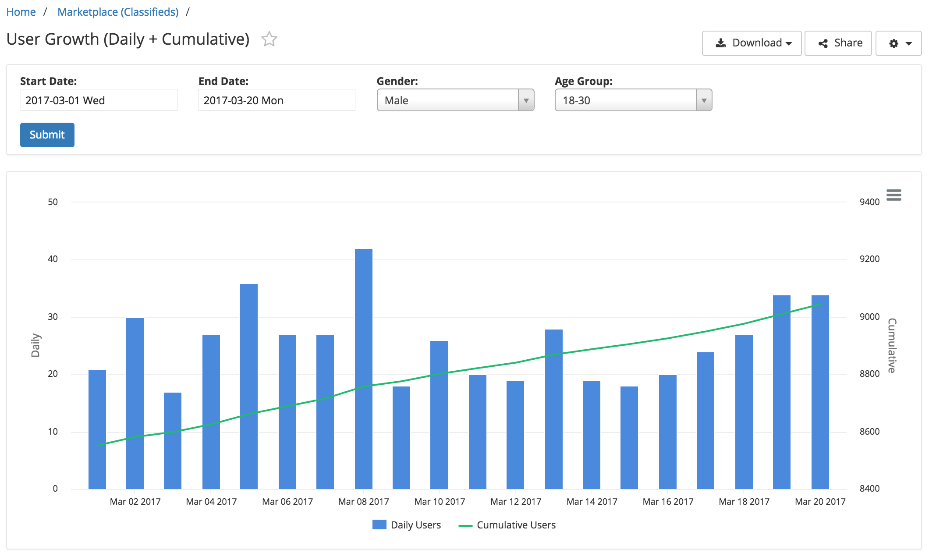Click the blue Daily Users legend swatch
936x560 pixels.
[379, 525]
